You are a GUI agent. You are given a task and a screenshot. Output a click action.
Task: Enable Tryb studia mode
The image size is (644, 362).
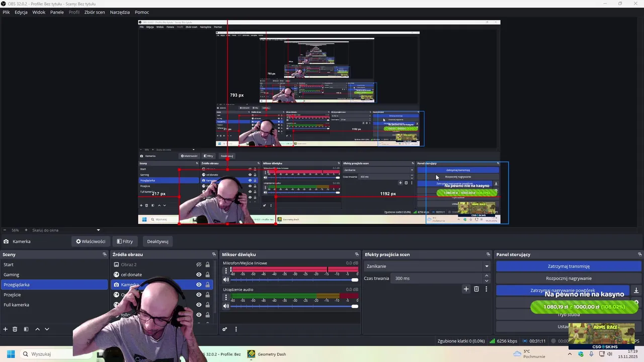pos(569,314)
